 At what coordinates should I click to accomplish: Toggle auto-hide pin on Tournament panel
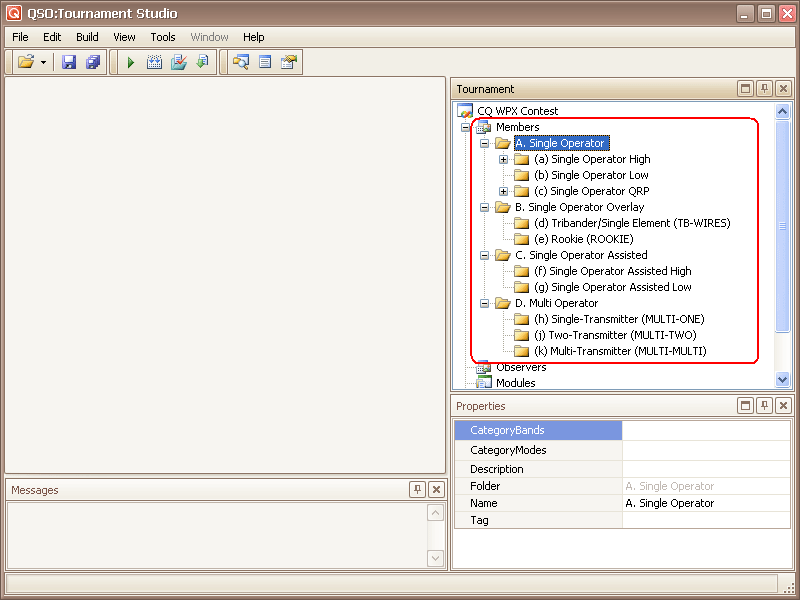pyautogui.click(x=764, y=89)
